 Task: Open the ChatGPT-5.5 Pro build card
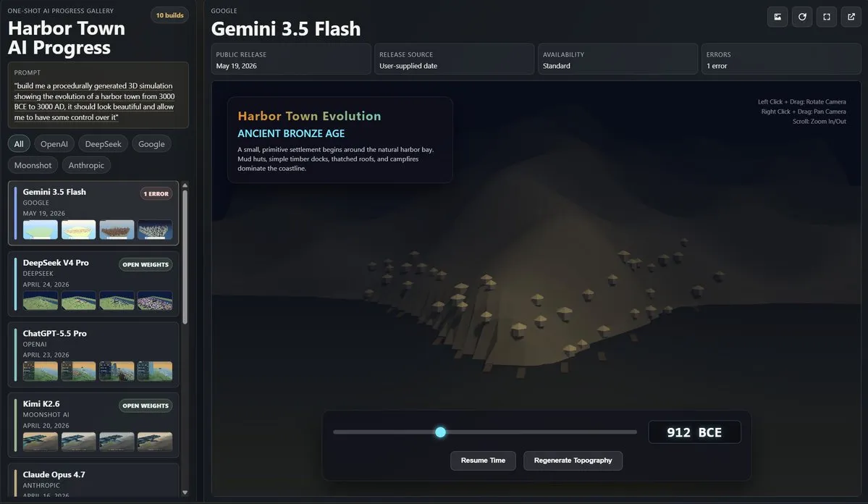pyautogui.click(x=93, y=354)
